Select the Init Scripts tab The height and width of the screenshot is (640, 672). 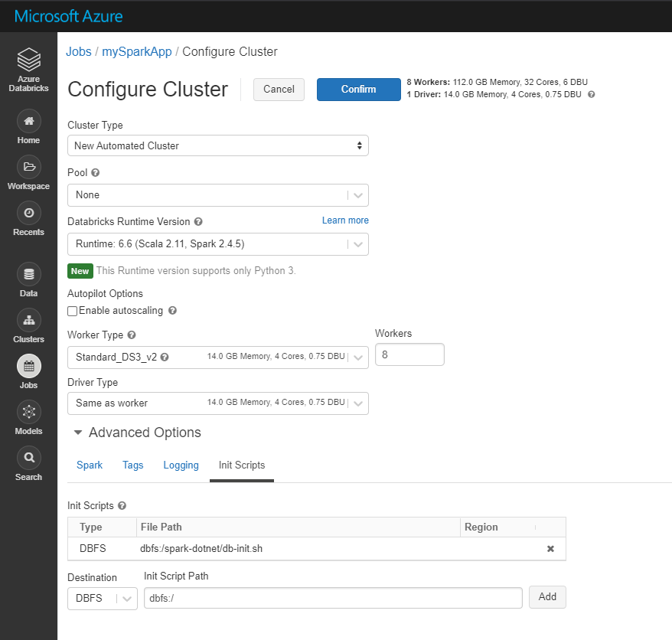(242, 465)
